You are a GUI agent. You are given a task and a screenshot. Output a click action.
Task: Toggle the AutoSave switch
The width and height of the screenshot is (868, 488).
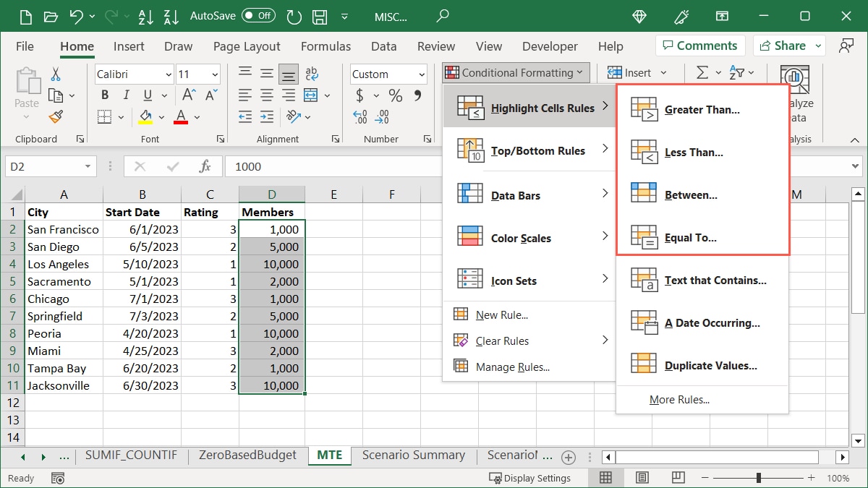(258, 15)
